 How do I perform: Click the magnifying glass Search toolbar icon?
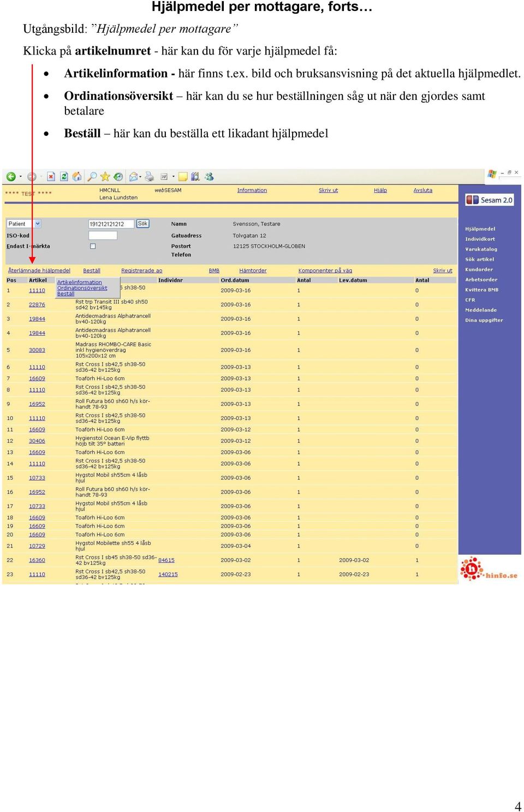92,176
